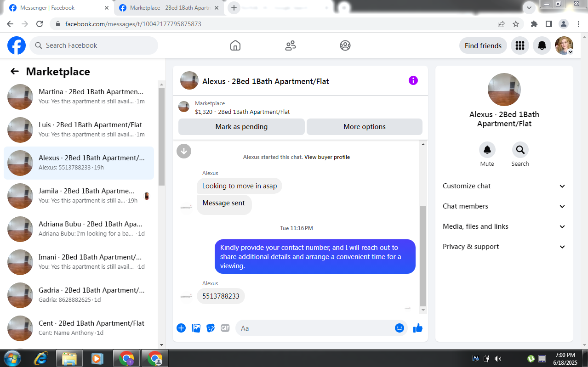Image resolution: width=588 pixels, height=367 pixels.
Task: Open more actions plus icon in composer
Action: pos(181,328)
